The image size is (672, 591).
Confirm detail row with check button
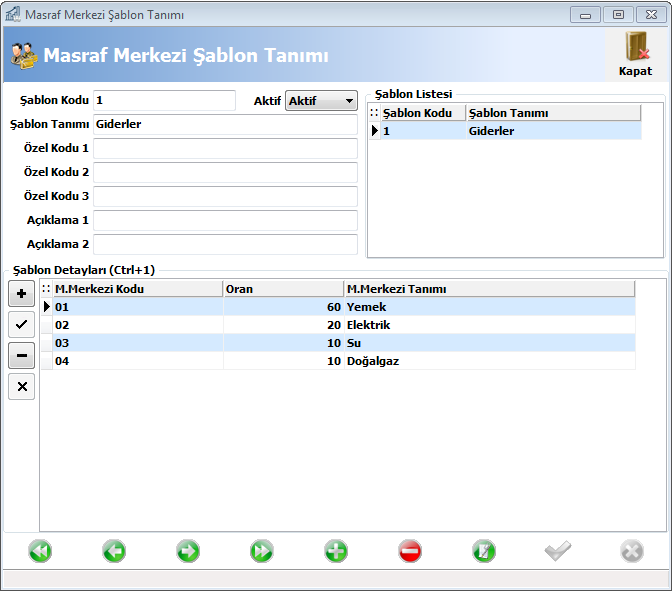(21, 324)
